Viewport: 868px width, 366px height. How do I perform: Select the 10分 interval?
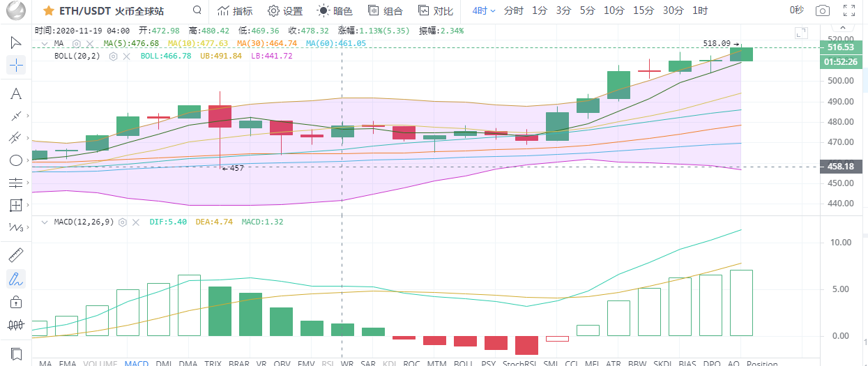click(614, 10)
